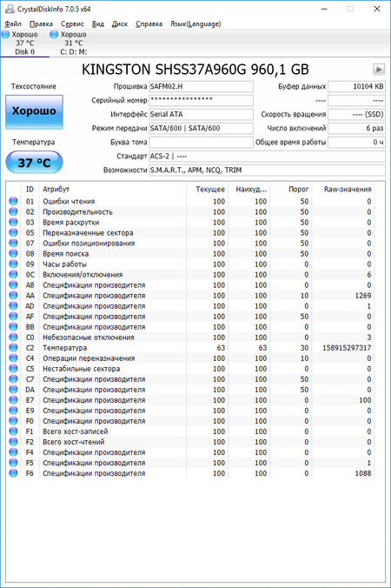The width and height of the screenshot is (391, 588).
Task: Open the Диск menu
Action: pyautogui.click(x=120, y=23)
